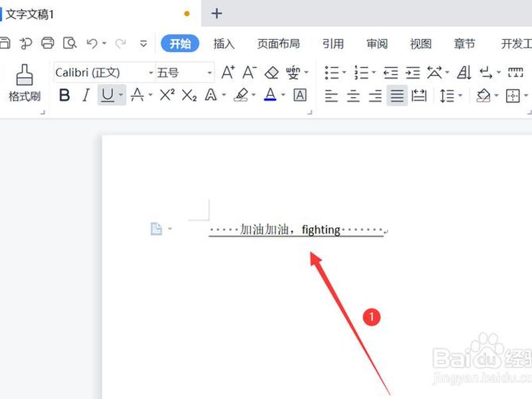Open the 页面布局 tab
Image resolution: width=532 pixels, height=399 pixels.
tap(278, 43)
